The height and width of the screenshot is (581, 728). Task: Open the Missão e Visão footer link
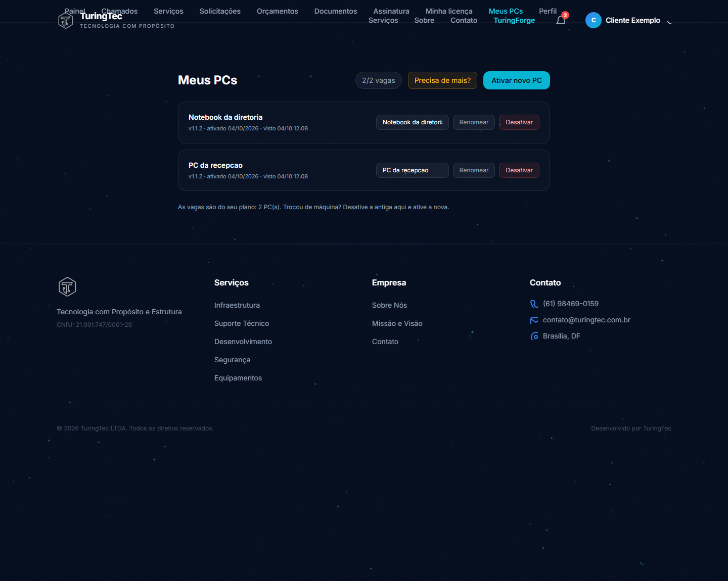[397, 323]
